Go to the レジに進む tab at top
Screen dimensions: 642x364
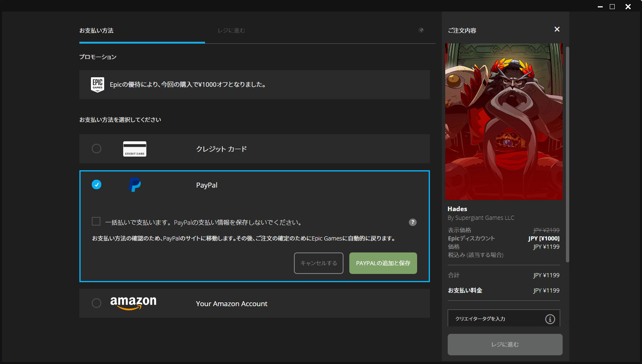[232, 31]
